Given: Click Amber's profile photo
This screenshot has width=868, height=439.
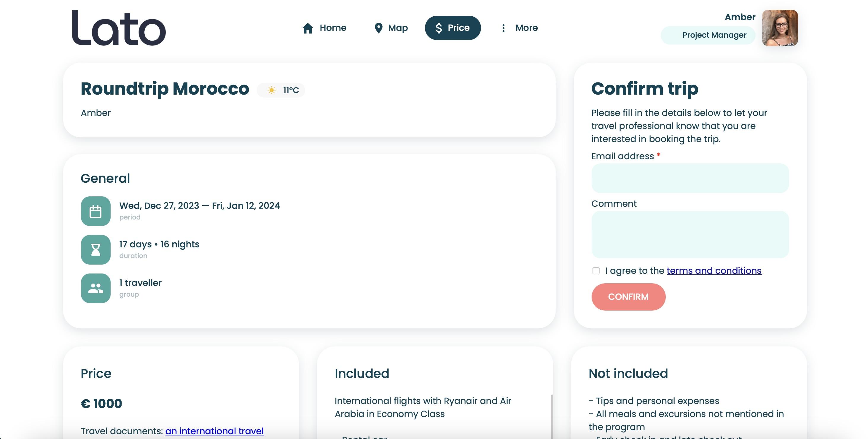Looking at the screenshot, I should click(780, 28).
